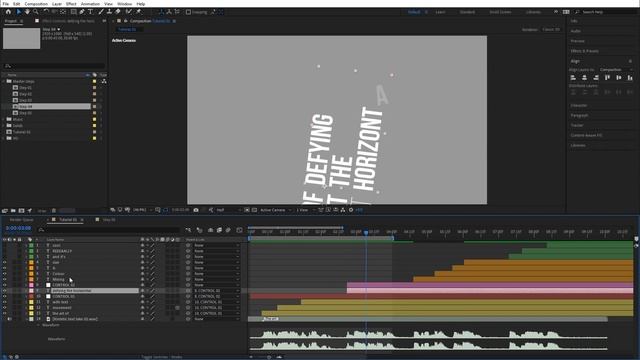640x360 pixels.
Task: Toggle visibility of CONTROL 03 layer
Action: point(4,285)
